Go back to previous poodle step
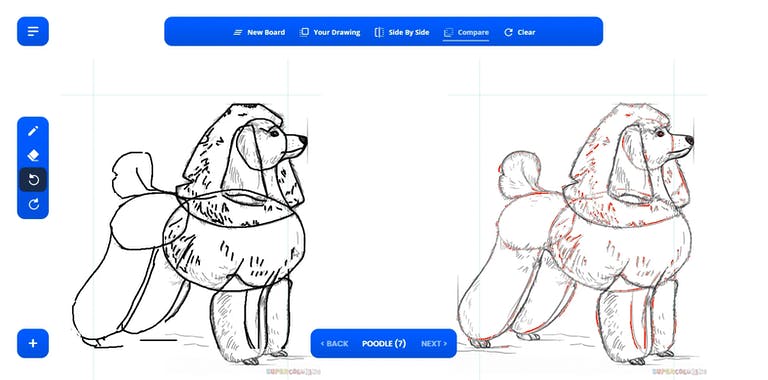 pos(334,344)
